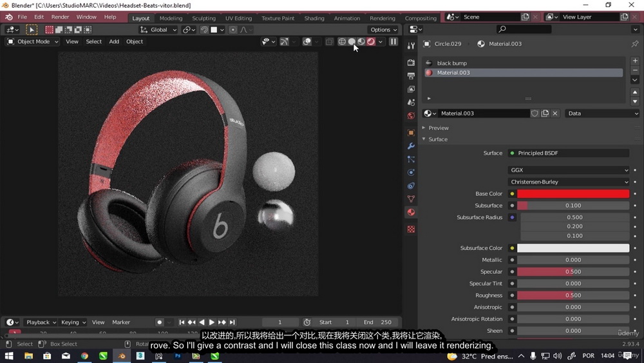Open the red Base Color swatch
The height and width of the screenshot is (363, 644).
(x=573, y=193)
